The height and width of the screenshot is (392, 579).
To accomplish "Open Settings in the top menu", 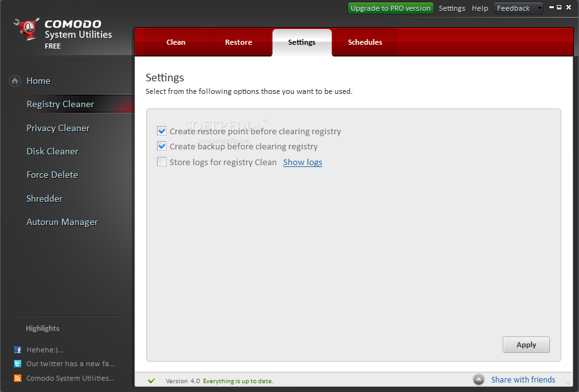I will tap(452, 8).
